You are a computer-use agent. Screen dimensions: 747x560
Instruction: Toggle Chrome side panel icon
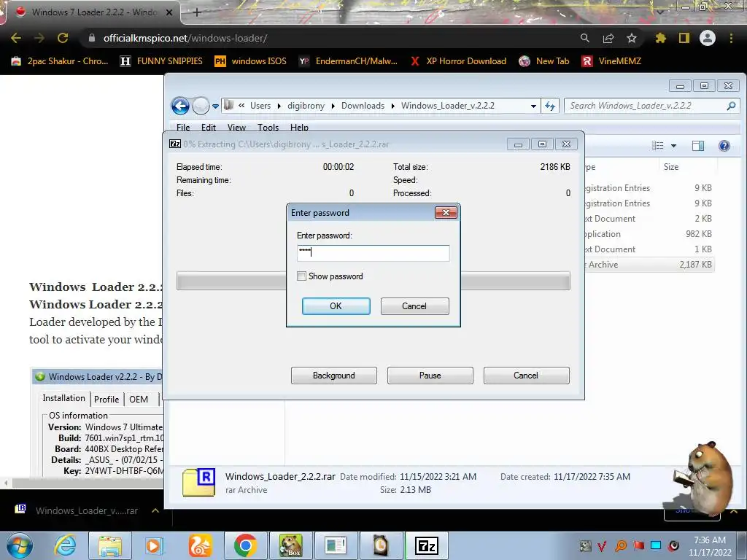(x=684, y=38)
